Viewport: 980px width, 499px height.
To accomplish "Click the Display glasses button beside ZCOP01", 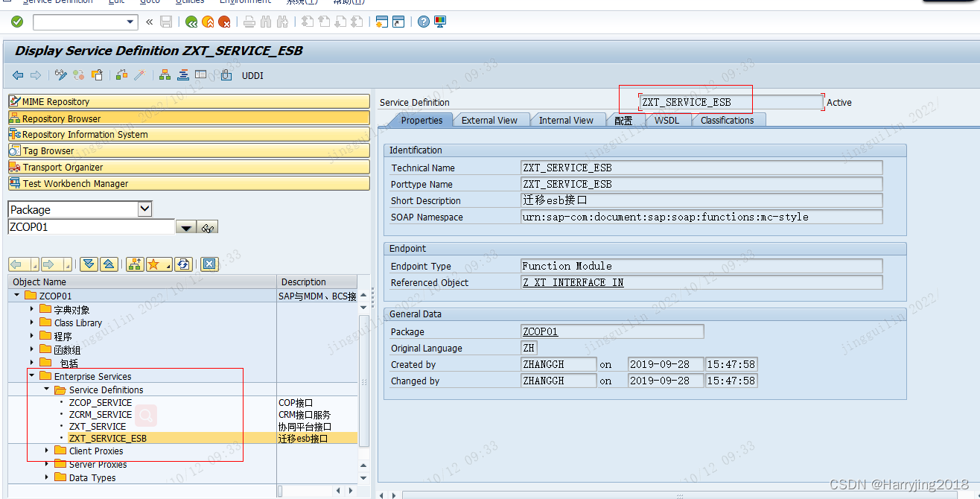I will [x=209, y=227].
